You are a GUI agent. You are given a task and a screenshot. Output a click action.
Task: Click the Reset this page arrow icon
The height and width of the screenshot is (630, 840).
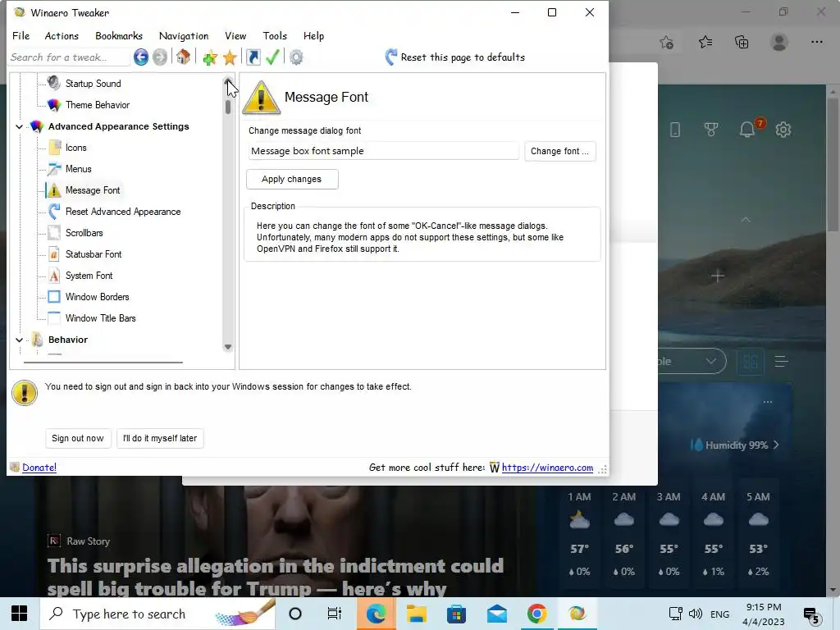(x=391, y=57)
